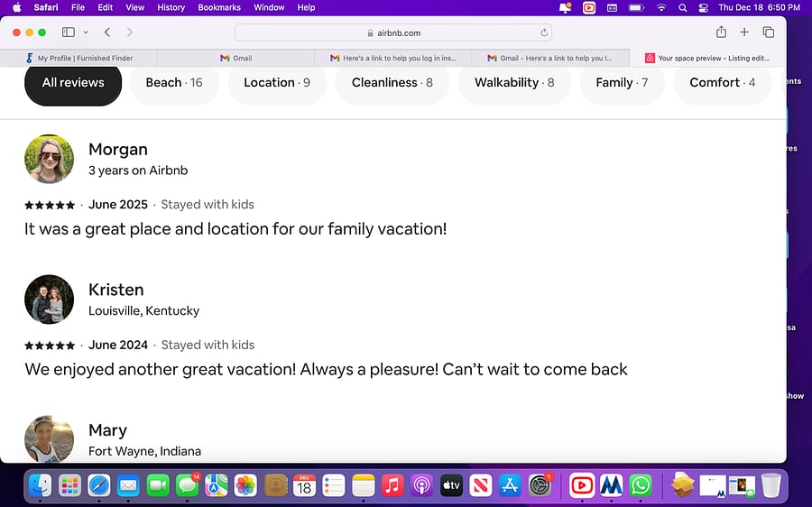Screen dimensions: 812x507
Task: Add a new tab with the plus icon
Action: tap(744, 32)
